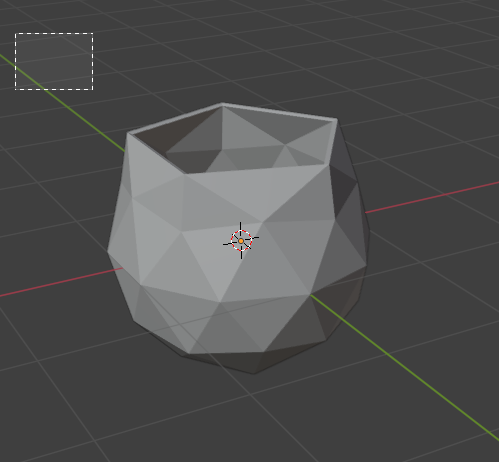Click the 3D cursor crosshair on the vase
Screen dimensions: 499x462
241,240
